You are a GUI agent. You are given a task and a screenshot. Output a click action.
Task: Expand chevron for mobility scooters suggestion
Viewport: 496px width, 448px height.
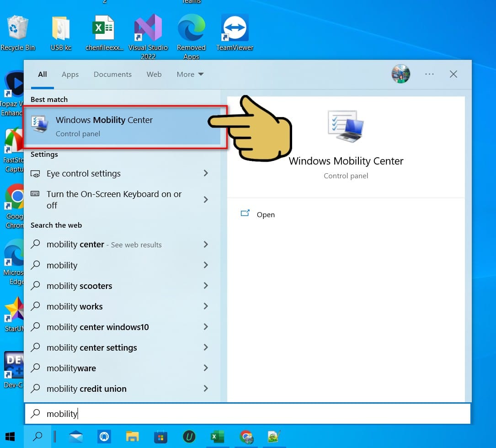coord(206,286)
